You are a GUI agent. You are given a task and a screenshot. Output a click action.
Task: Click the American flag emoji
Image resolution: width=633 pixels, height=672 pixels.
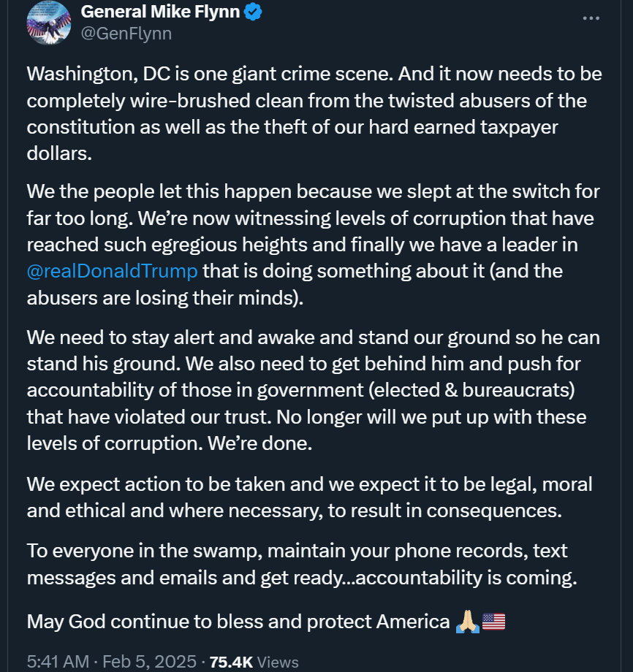click(x=493, y=622)
